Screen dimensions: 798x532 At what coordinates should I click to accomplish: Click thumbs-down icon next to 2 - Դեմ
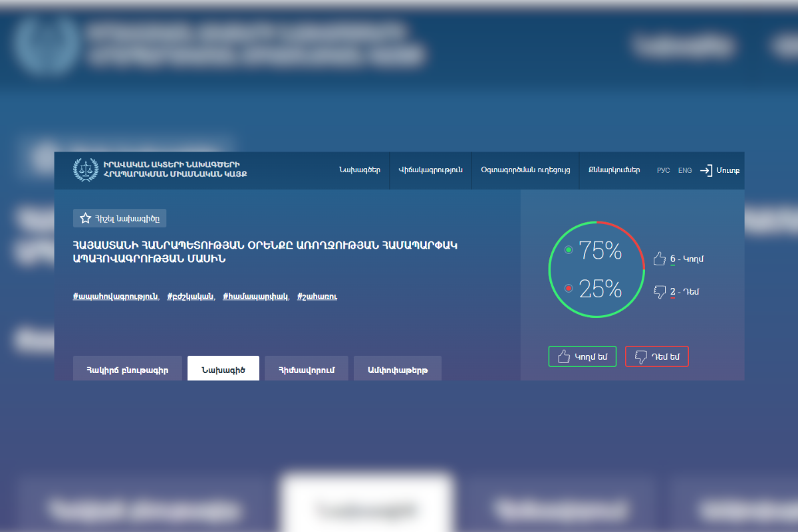pos(659,291)
